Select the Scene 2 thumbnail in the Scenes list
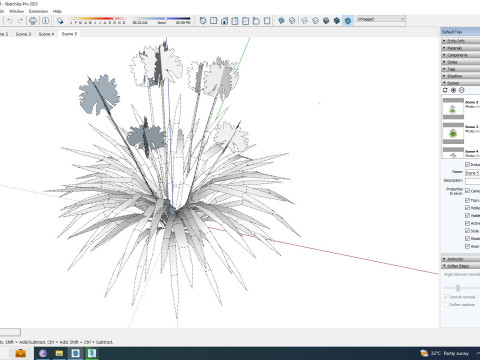Screen dimensions: 480x360 tap(453, 109)
